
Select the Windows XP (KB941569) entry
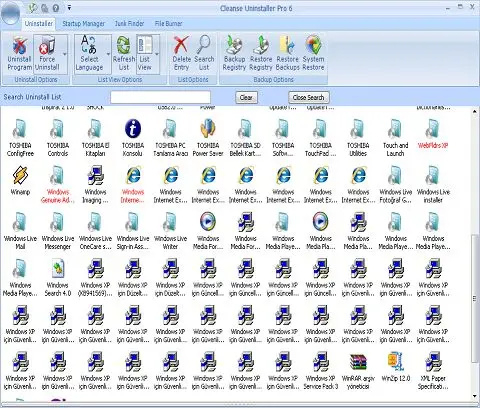pos(95,278)
